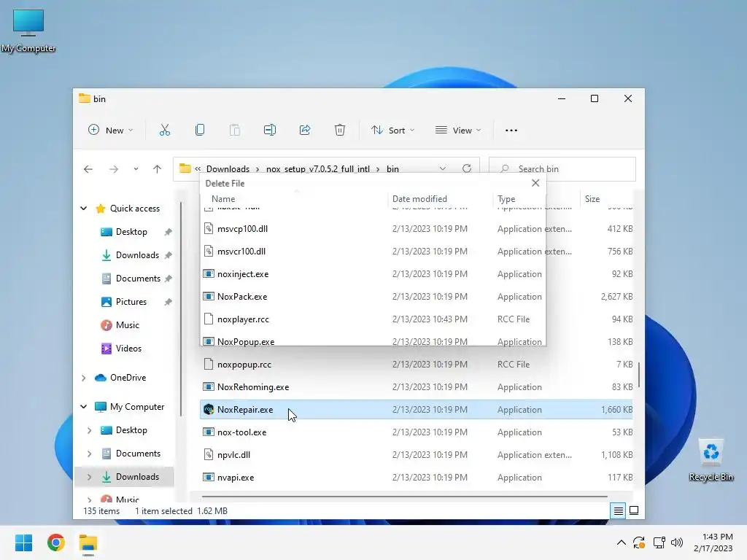Go back with the left arrow
This screenshot has width=747, height=560.
point(88,169)
